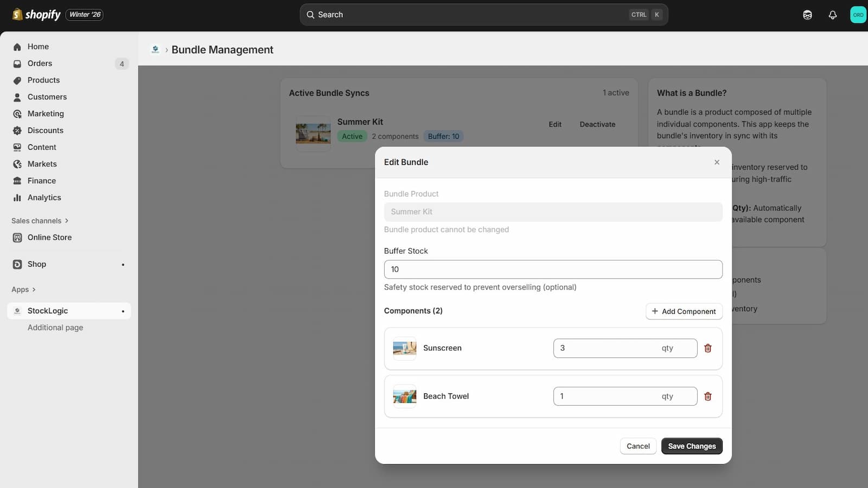Delete the Sunscreen component via trash icon
This screenshot has width=868, height=488.
[x=707, y=348]
